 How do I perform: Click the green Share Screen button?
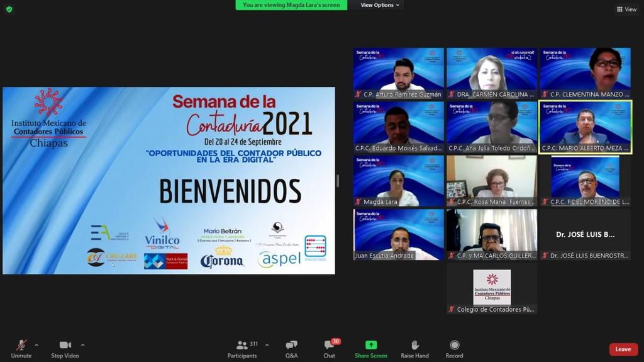click(371, 349)
